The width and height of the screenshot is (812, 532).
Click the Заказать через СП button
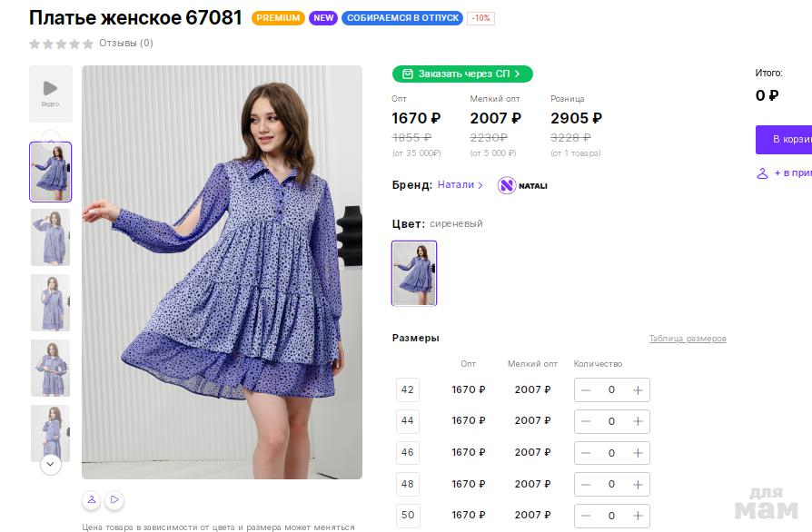(462, 74)
